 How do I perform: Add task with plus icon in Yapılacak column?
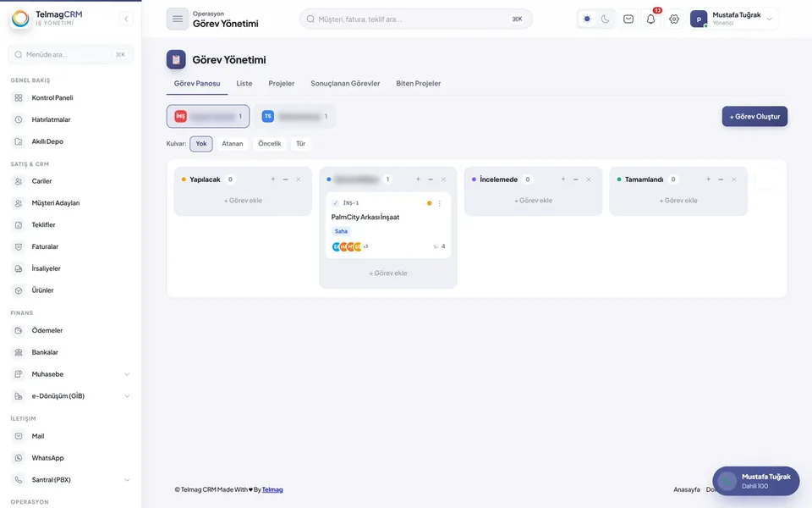tap(273, 179)
